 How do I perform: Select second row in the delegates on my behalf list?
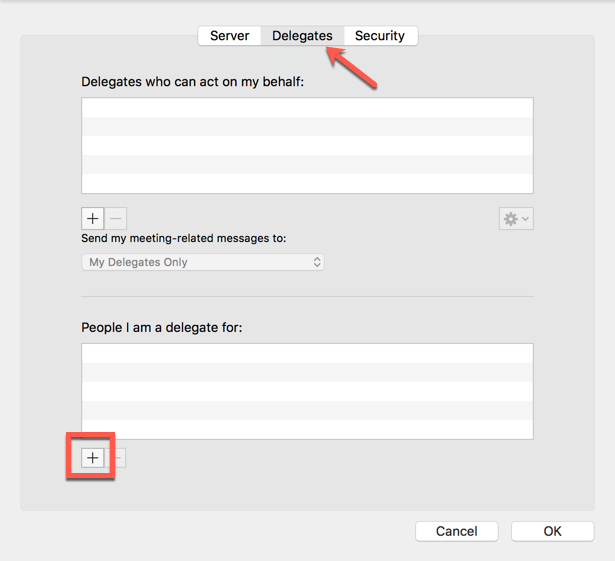click(308, 126)
